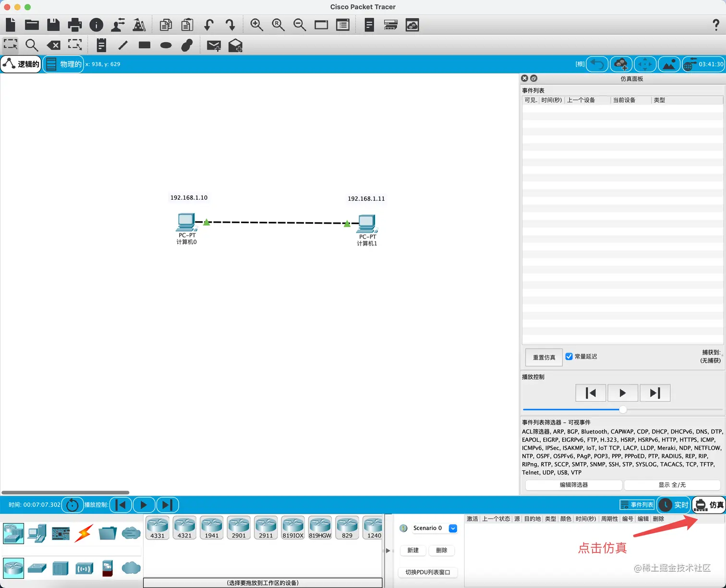Viewport: 726px width, 588px height.
Task: Click the 编辑筛选器 button
Action: (x=574, y=485)
